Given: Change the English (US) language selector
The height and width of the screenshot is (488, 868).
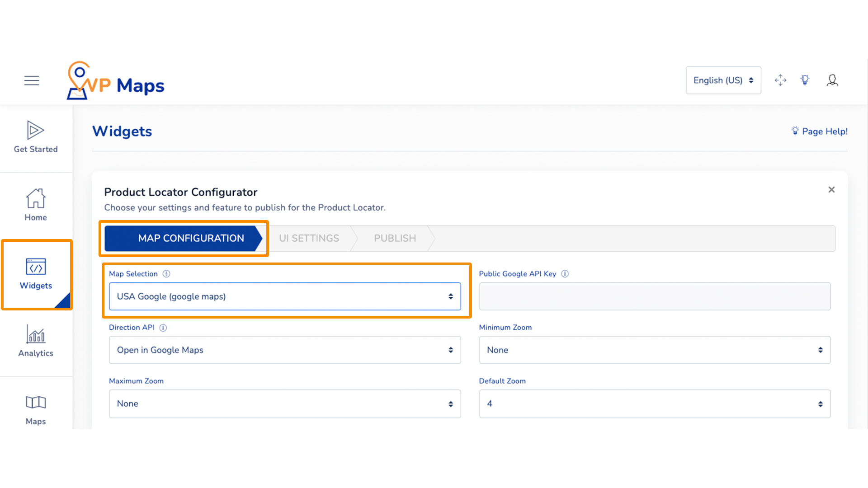Looking at the screenshot, I should pyautogui.click(x=723, y=80).
